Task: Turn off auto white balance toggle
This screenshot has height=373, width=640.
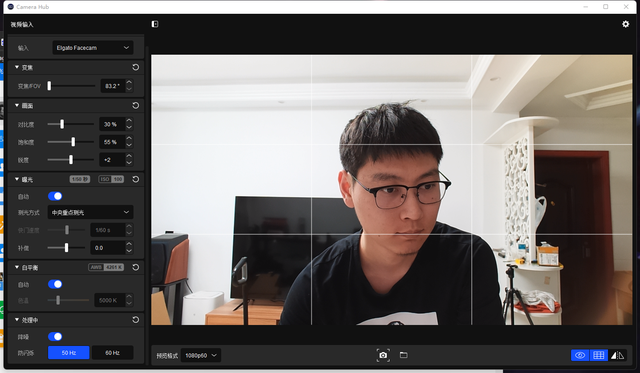Action: pyautogui.click(x=55, y=284)
